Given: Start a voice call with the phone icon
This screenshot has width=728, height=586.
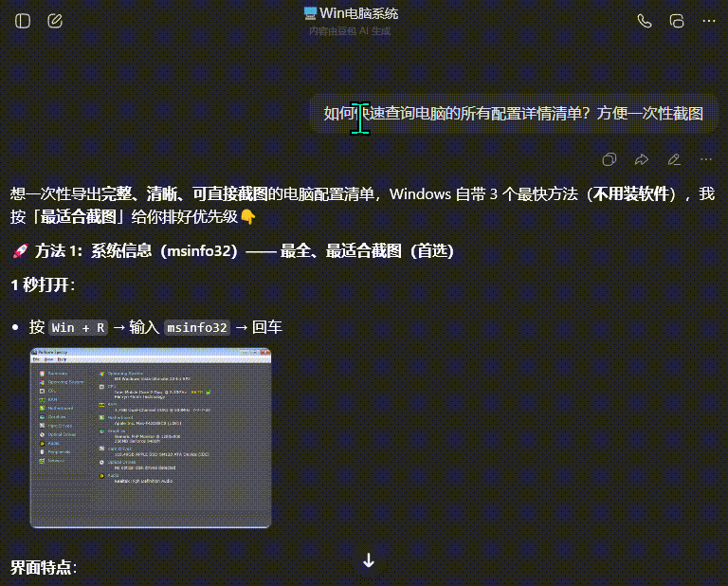Looking at the screenshot, I should tap(645, 21).
